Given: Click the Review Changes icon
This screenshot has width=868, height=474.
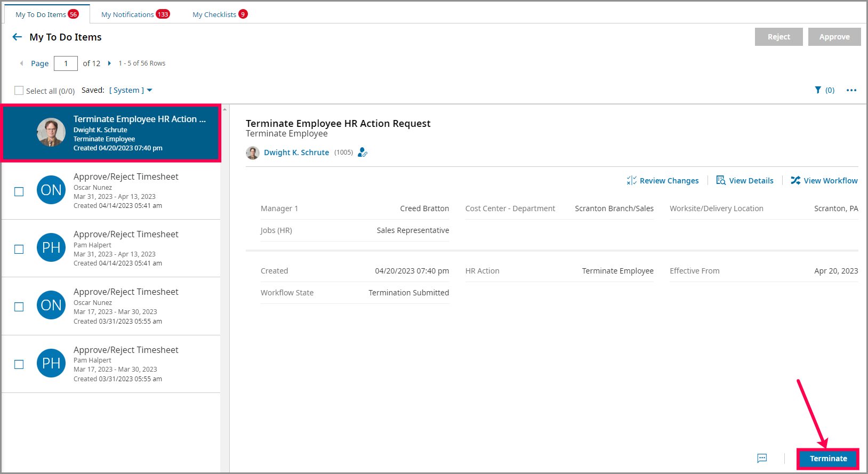Looking at the screenshot, I should pos(632,181).
